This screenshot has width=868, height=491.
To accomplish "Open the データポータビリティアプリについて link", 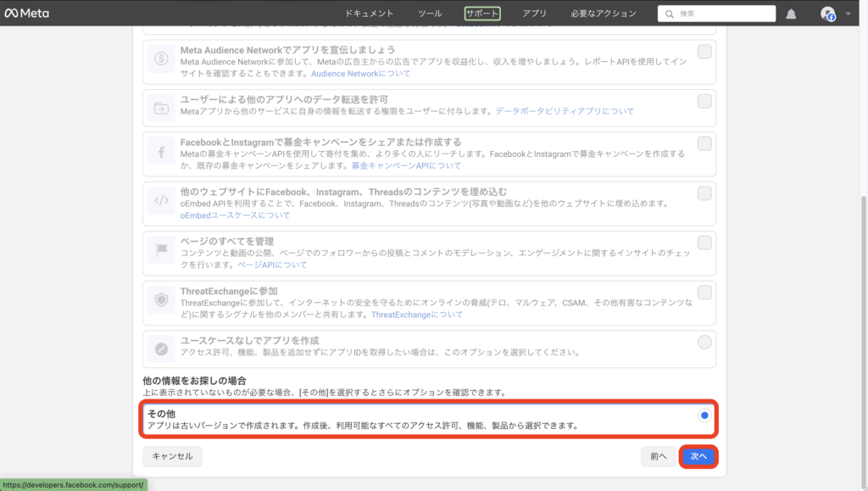I will 565,111.
